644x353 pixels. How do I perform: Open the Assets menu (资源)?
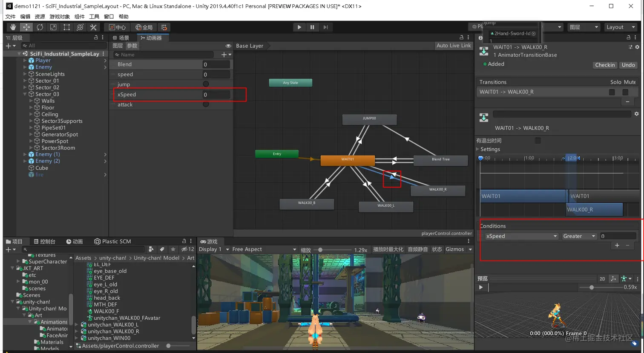[x=40, y=17]
